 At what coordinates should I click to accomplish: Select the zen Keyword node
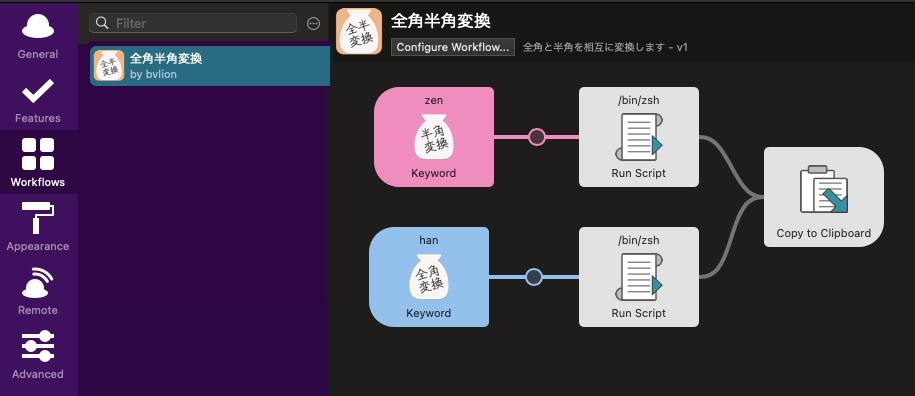tap(434, 137)
